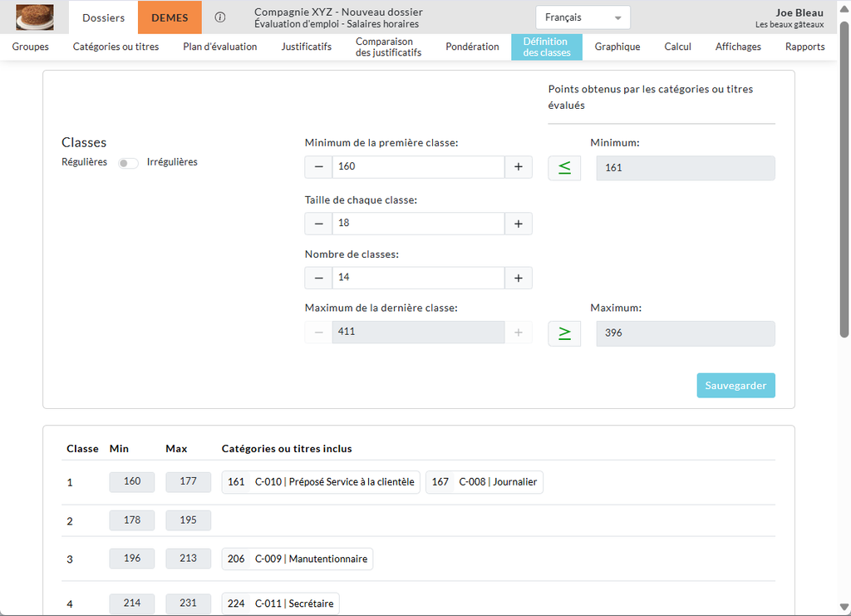
Task: Click class 1 Min value 160
Action: [x=132, y=482]
